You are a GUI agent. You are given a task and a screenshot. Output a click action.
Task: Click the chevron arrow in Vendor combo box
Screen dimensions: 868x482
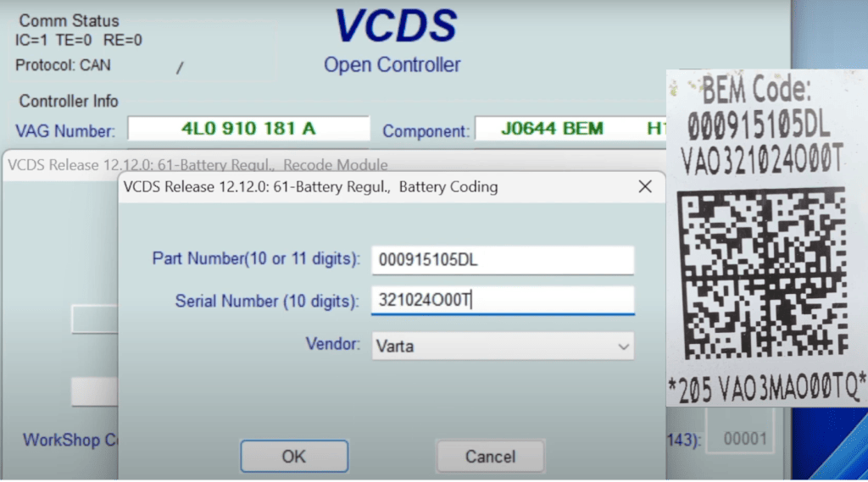(623, 346)
